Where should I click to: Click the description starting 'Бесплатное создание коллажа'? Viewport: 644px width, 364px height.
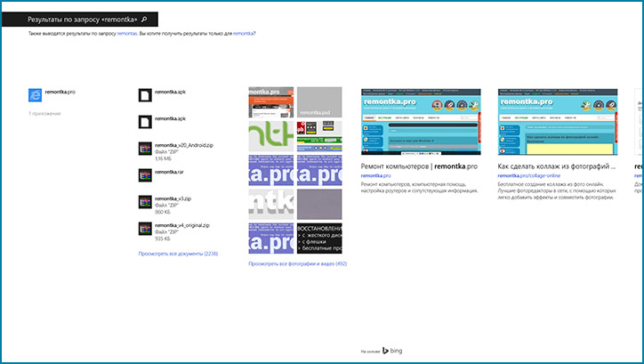click(x=557, y=190)
